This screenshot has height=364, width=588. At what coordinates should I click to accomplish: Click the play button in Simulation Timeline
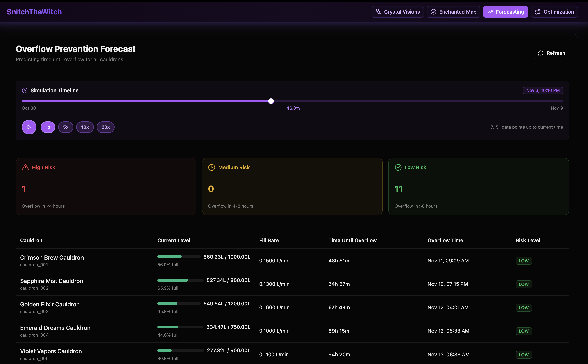pos(29,127)
